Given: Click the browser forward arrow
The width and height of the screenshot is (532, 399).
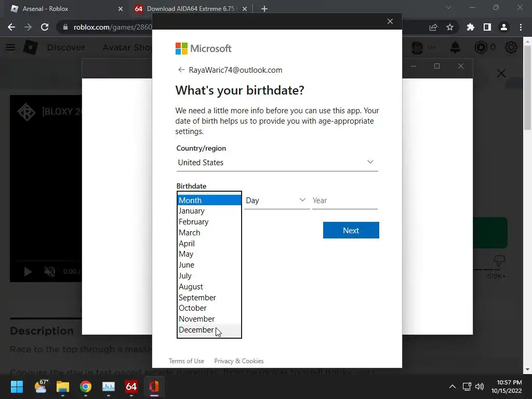Looking at the screenshot, I should [28, 27].
